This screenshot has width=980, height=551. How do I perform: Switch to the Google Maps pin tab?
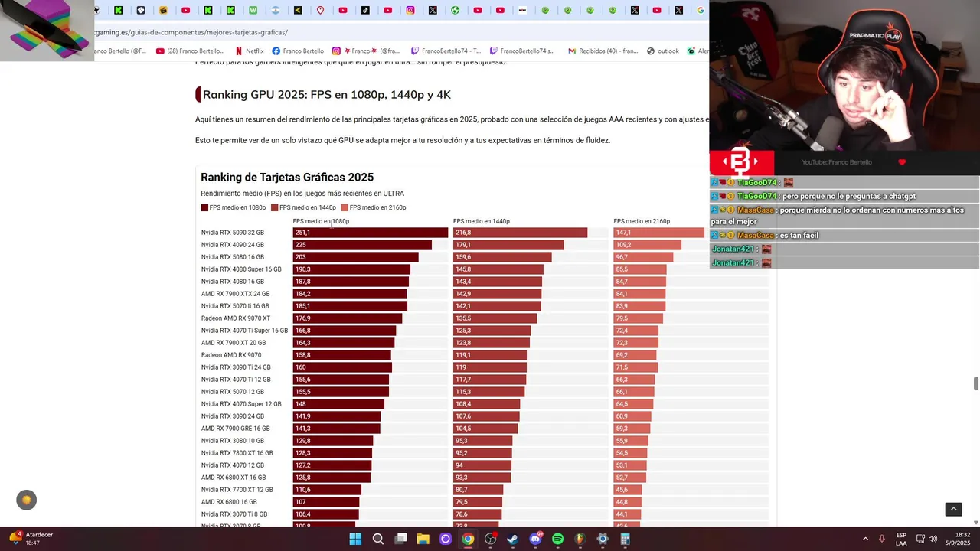click(x=320, y=10)
